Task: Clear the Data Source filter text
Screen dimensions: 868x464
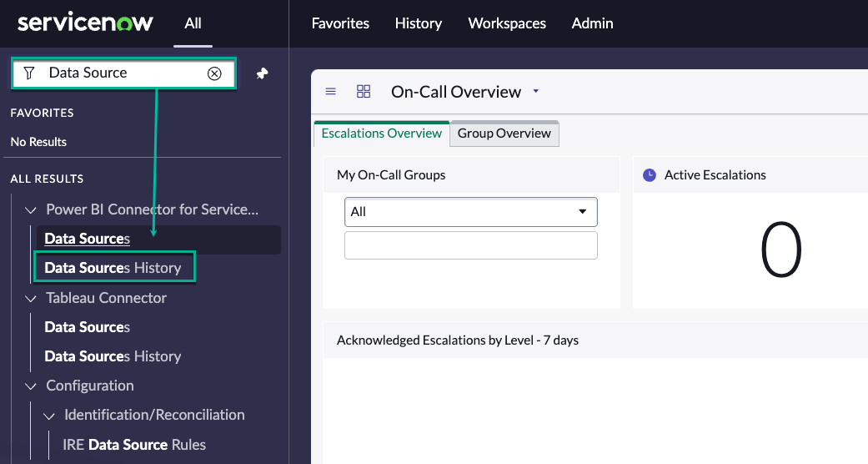Action: pos(214,73)
